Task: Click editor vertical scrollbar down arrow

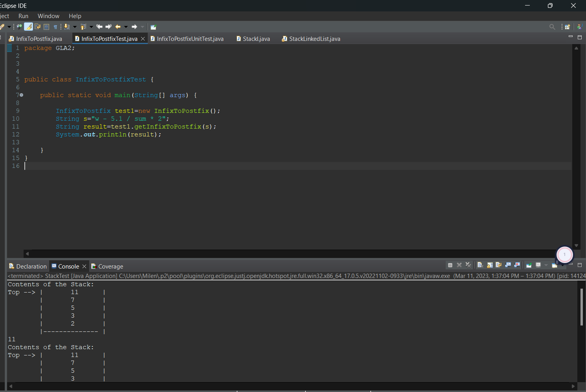Action: (x=576, y=245)
